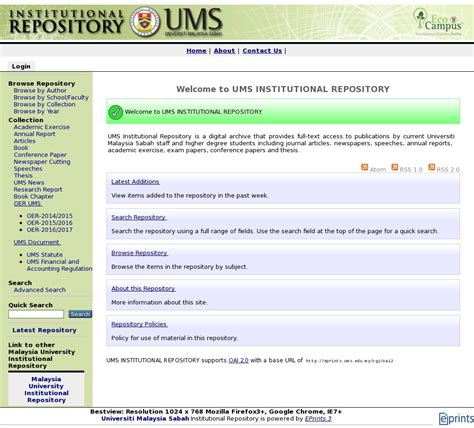Screen dimensions: 474x428
Task: Select OER-2016/2017
Action: (x=49, y=230)
